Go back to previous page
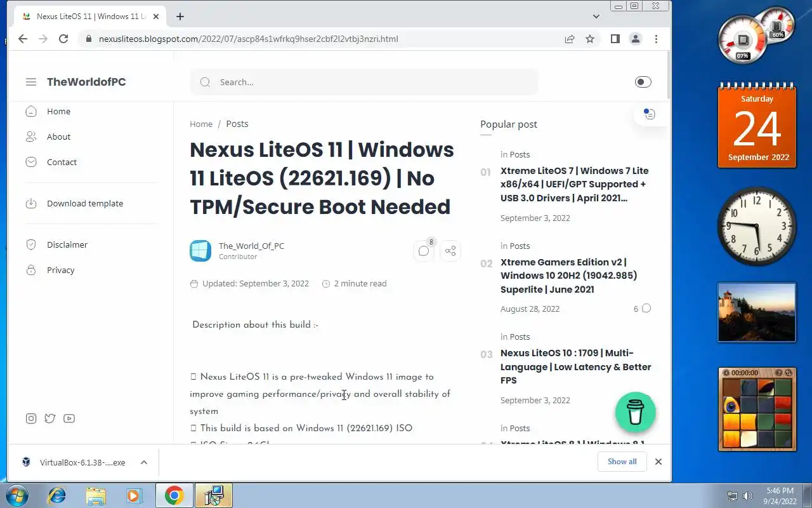 23,39
